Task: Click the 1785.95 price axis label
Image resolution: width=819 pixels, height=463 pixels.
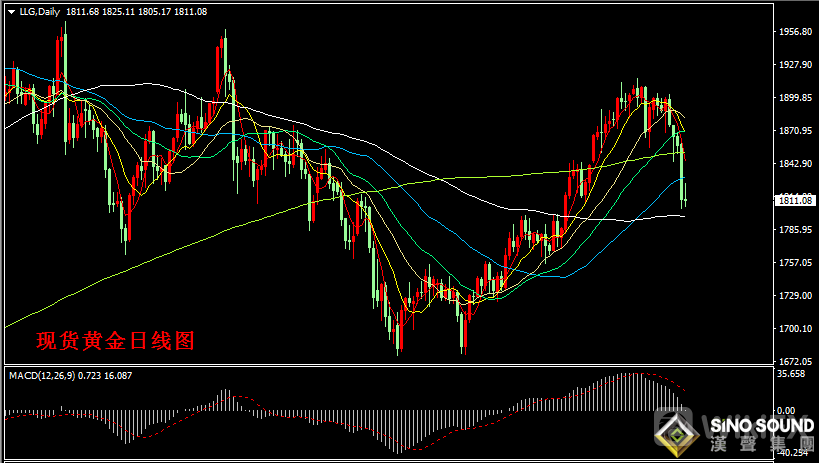Action: (795, 230)
